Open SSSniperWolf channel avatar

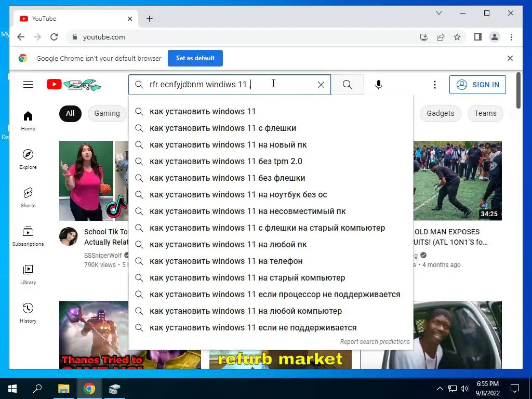(68, 236)
